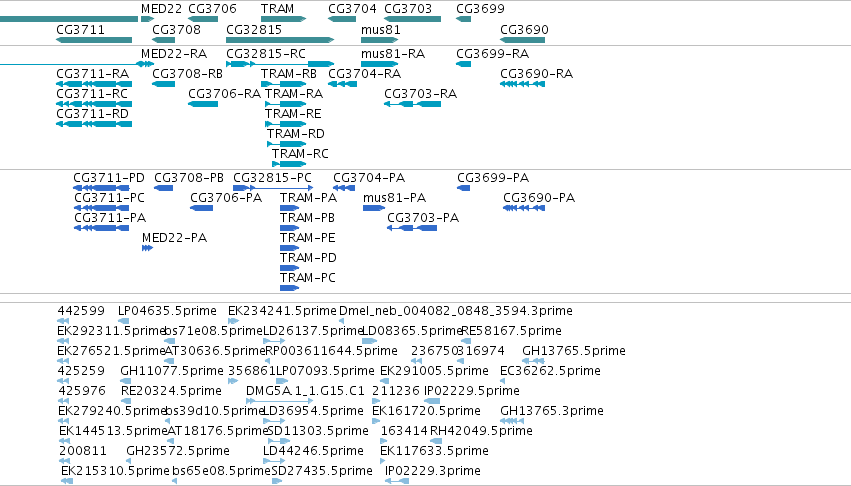Select protein TRAM-PB
851x486 pixels.
[308, 218]
